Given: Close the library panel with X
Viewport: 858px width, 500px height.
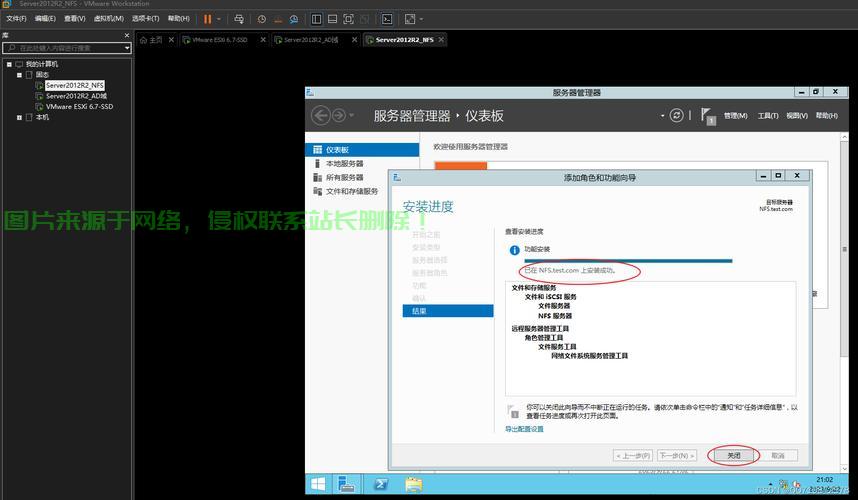Looking at the screenshot, I should click(127, 36).
